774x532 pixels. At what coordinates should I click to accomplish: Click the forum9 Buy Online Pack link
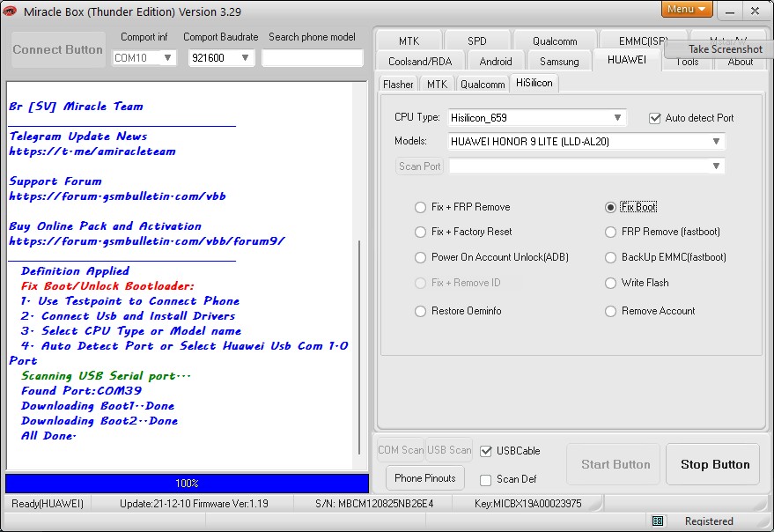pyautogui.click(x=147, y=241)
